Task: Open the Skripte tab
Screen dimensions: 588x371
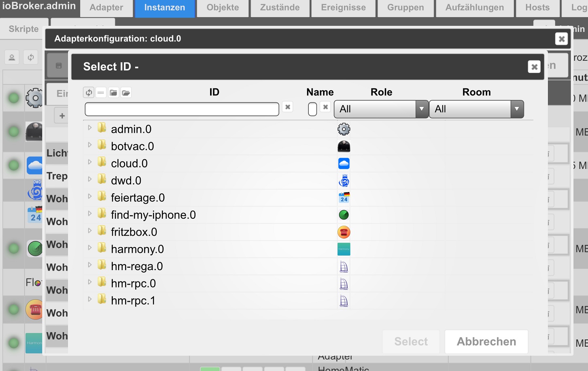Action: tap(24, 29)
